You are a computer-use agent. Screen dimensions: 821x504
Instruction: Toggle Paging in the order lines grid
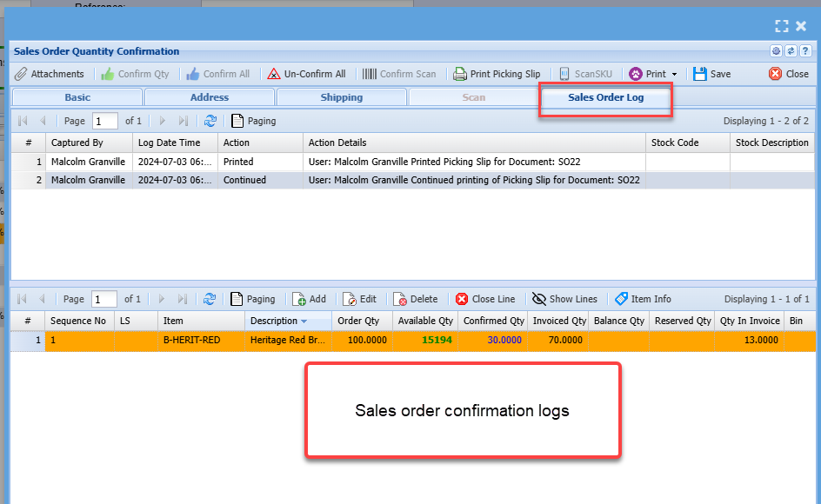coord(253,299)
